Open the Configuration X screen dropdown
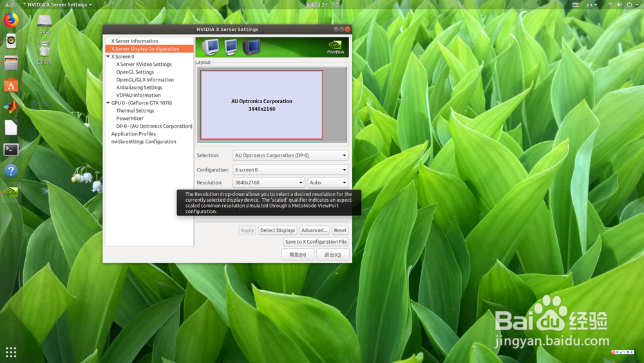644x363 pixels. [x=290, y=170]
